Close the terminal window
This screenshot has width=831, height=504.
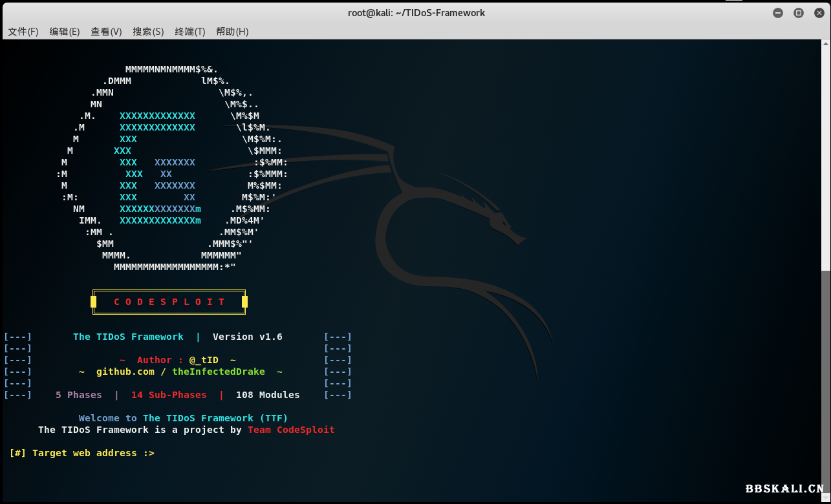[819, 12]
